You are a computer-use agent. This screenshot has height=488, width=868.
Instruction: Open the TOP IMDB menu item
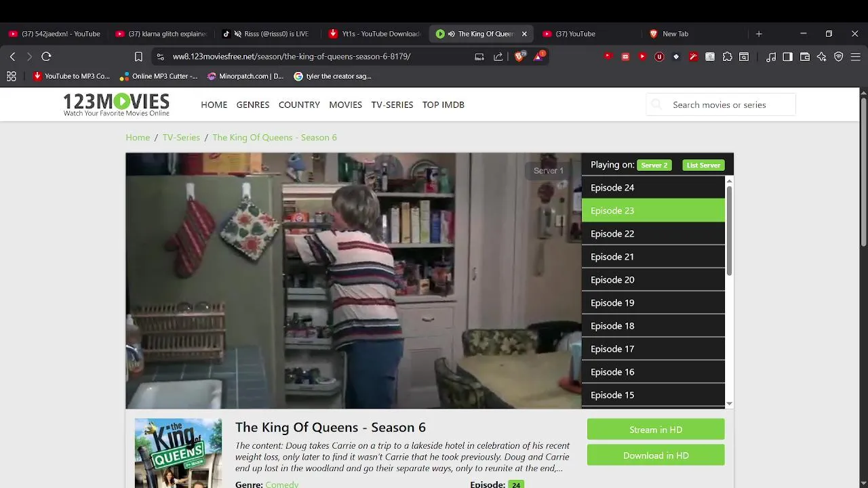click(x=443, y=104)
